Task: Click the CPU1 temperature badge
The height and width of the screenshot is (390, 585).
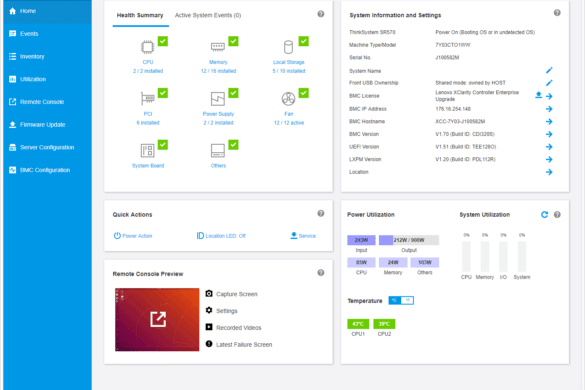Action: (x=358, y=324)
